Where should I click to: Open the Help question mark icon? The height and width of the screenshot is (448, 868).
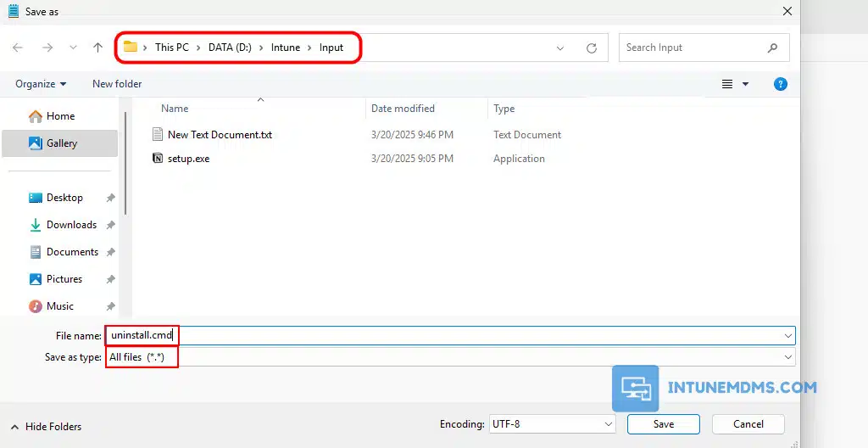pyautogui.click(x=781, y=84)
